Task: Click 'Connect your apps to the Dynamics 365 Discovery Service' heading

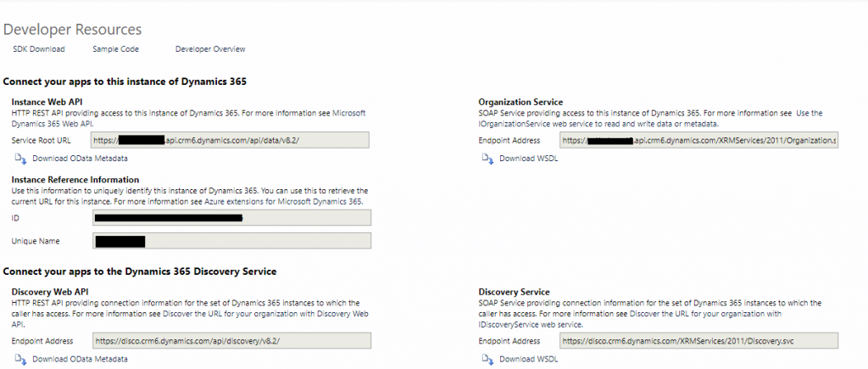Action: tap(140, 271)
